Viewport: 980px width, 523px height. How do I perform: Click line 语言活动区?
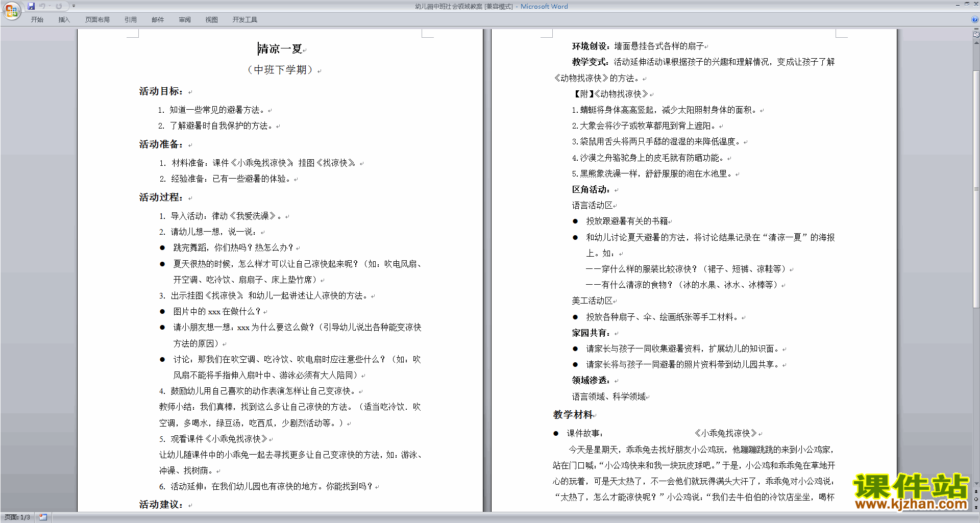point(592,205)
